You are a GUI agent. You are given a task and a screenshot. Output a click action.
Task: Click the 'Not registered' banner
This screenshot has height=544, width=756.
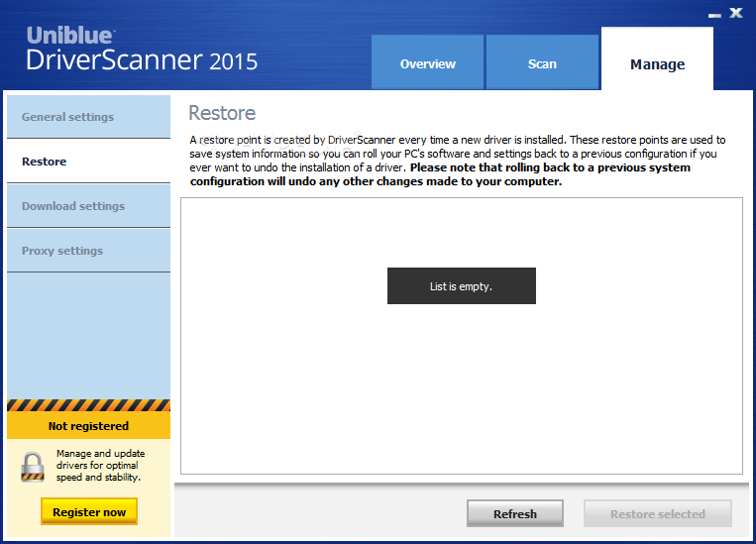click(89, 426)
